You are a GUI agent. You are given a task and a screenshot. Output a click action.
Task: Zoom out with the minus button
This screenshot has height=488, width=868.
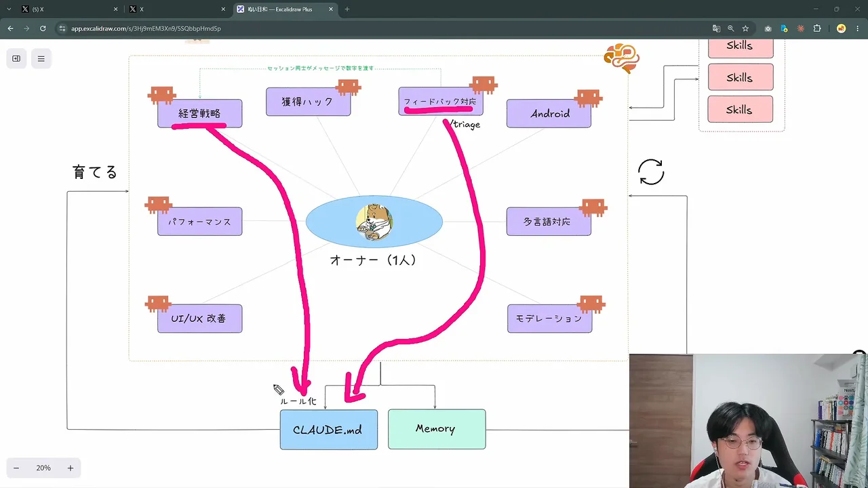tap(16, 468)
